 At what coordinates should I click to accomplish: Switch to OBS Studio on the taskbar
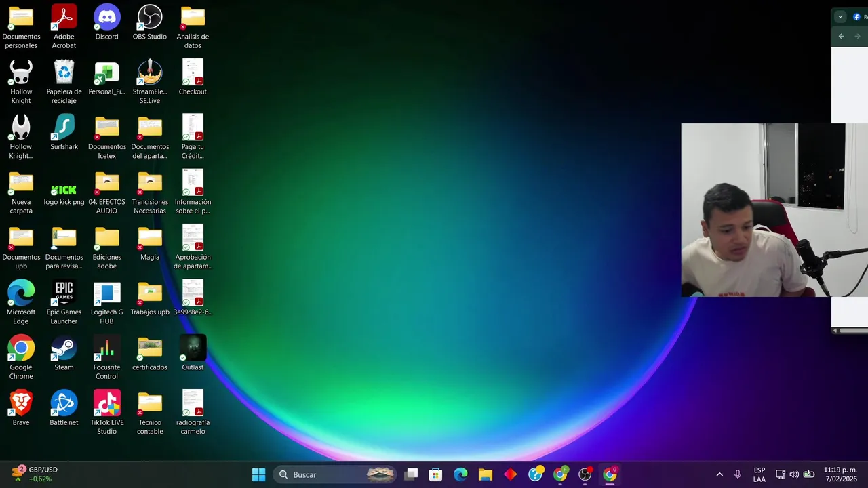click(585, 474)
